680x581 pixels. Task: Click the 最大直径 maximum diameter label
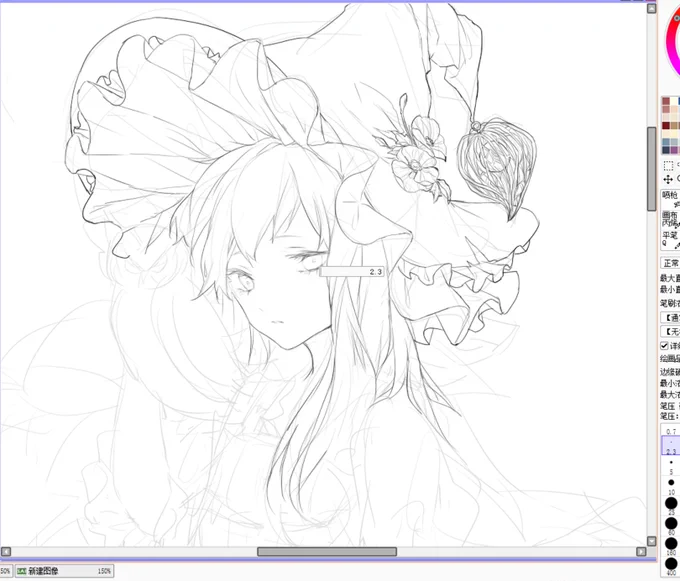[670, 278]
